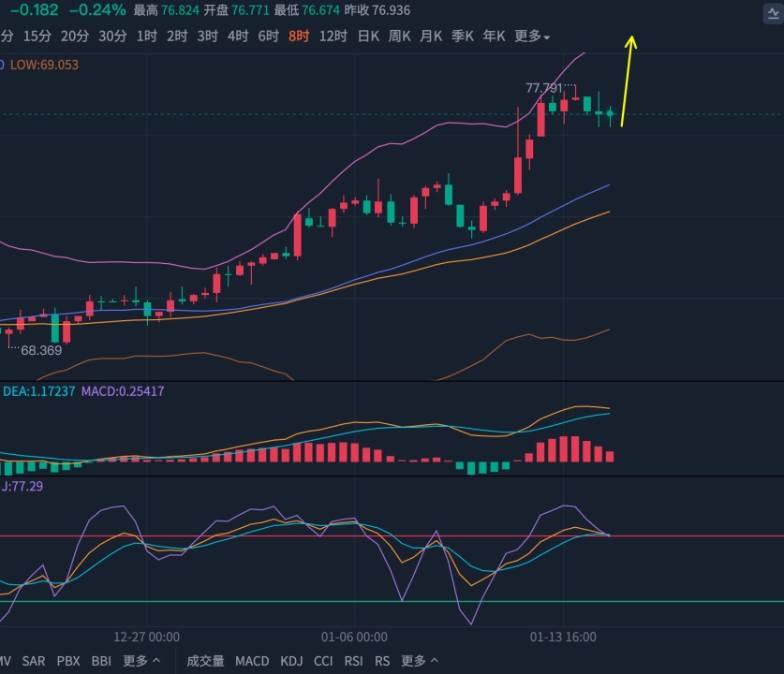Click the highlighted 8时 period
The height and width of the screenshot is (674, 784).
coord(299,36)
